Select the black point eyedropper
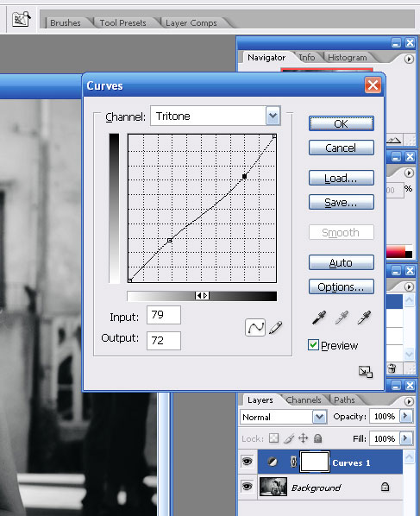Viewport: 420px width, 516px height. click(x=319, y=318)
